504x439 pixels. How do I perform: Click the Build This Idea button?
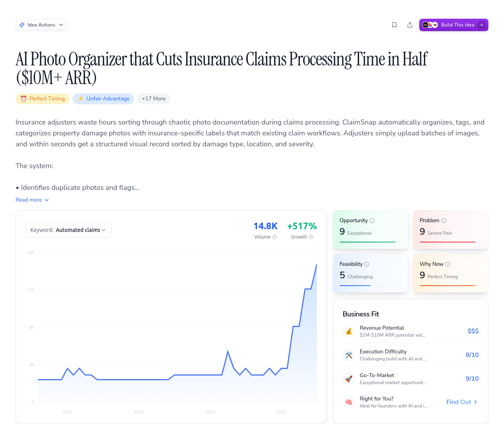tap(453, 25)
